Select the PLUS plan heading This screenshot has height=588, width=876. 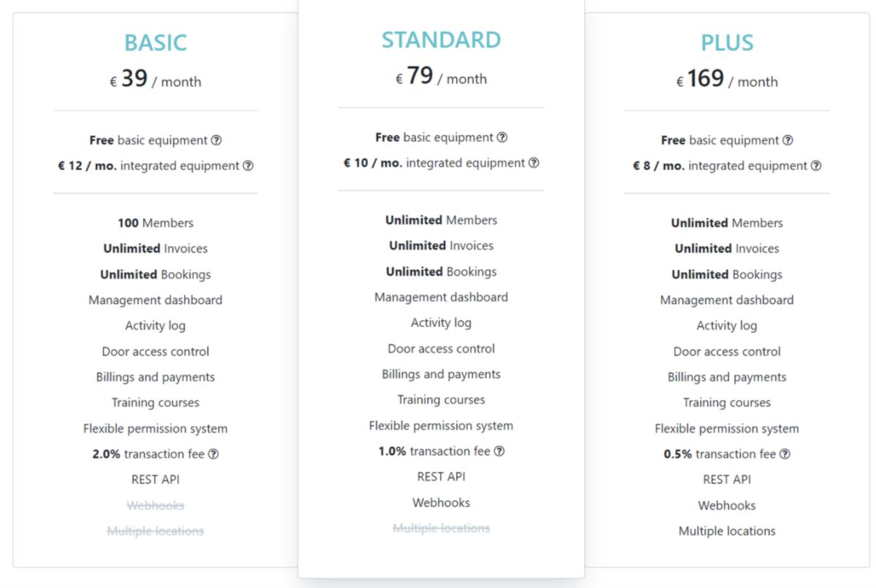[727, 43]
